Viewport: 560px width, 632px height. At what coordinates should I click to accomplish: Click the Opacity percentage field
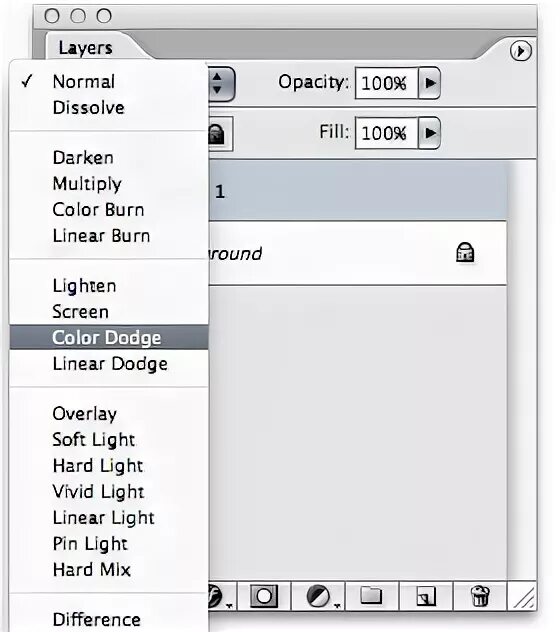coord(386,83)
